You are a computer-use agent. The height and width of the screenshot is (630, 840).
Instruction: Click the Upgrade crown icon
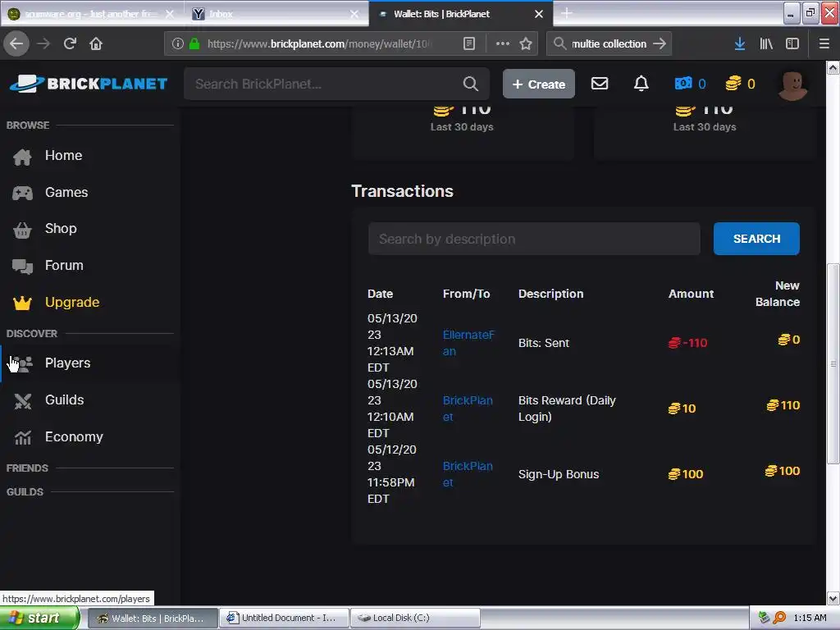tap(22, 304)
